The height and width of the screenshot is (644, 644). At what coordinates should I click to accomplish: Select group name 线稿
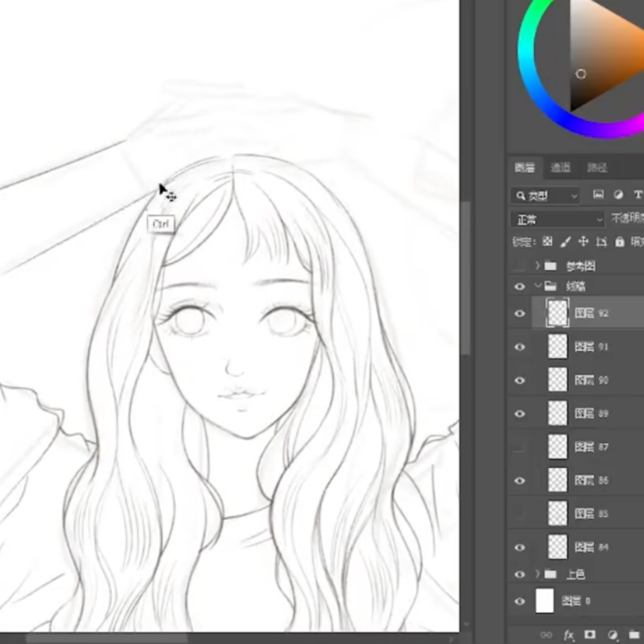coord(576,286)
